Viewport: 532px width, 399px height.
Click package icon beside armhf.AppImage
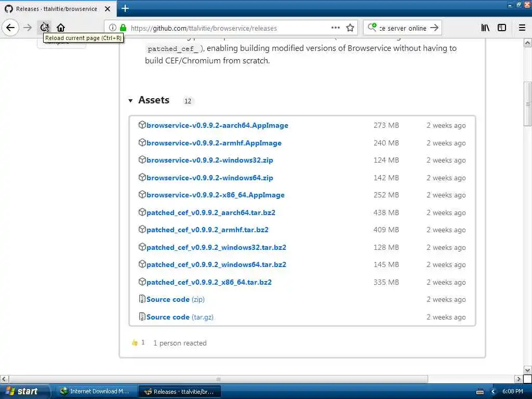(142, 142)
